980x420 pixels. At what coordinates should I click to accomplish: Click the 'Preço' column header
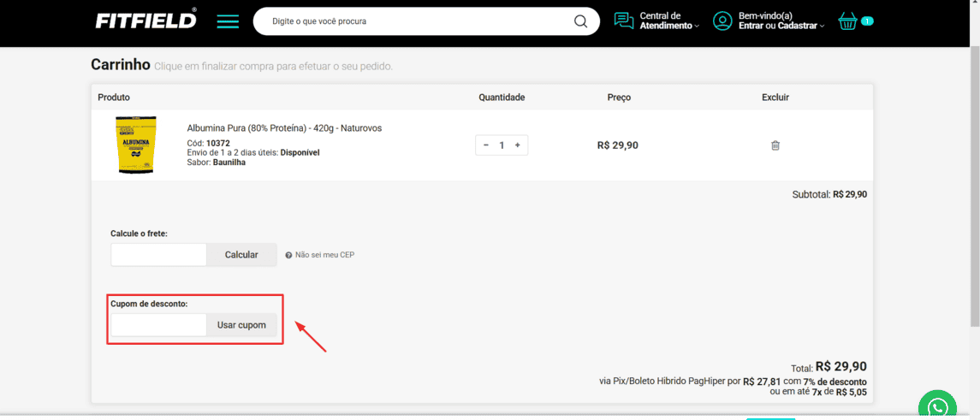pyautogui.click(x=620, y=98)
